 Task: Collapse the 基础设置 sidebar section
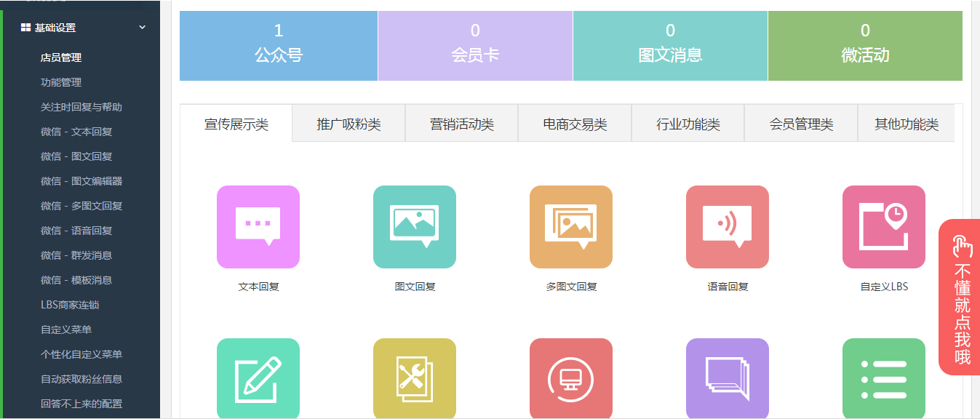[142, 28]
